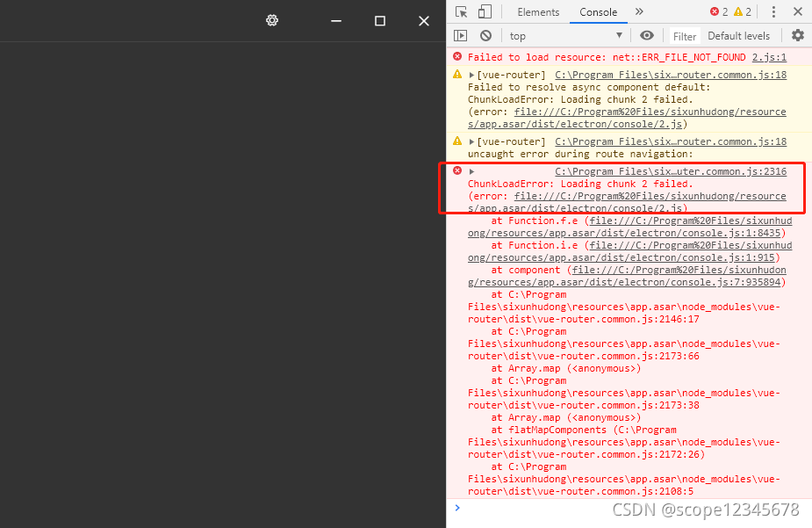
Task: Expand the second vue-router warning
Action: 471,141
